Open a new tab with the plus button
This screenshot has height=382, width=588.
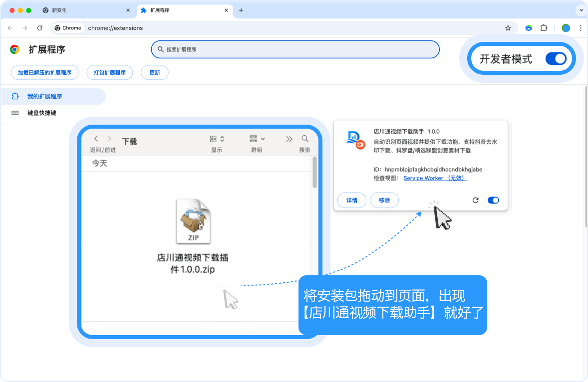point(241,10)
